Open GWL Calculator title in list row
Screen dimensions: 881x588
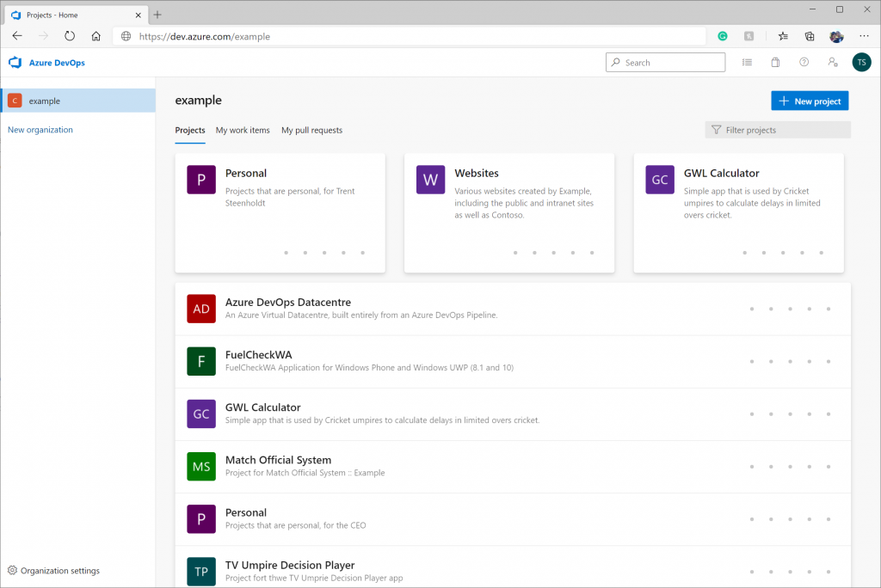pos(263,407)
